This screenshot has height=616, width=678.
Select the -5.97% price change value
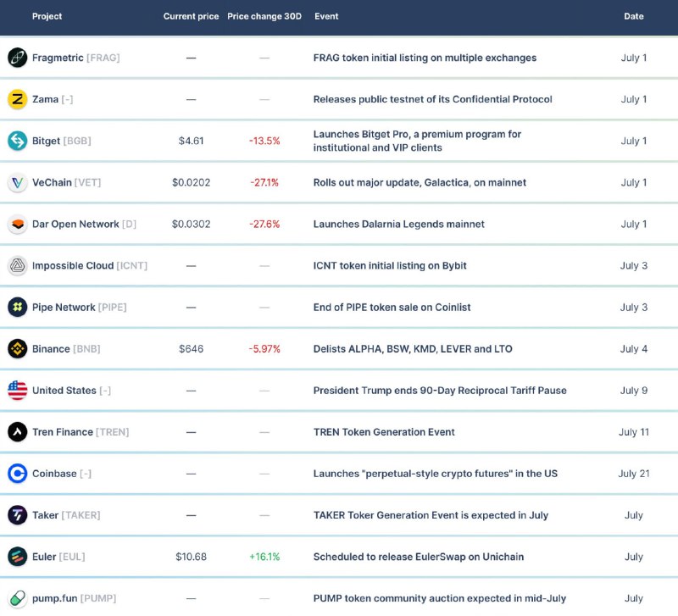264,348
